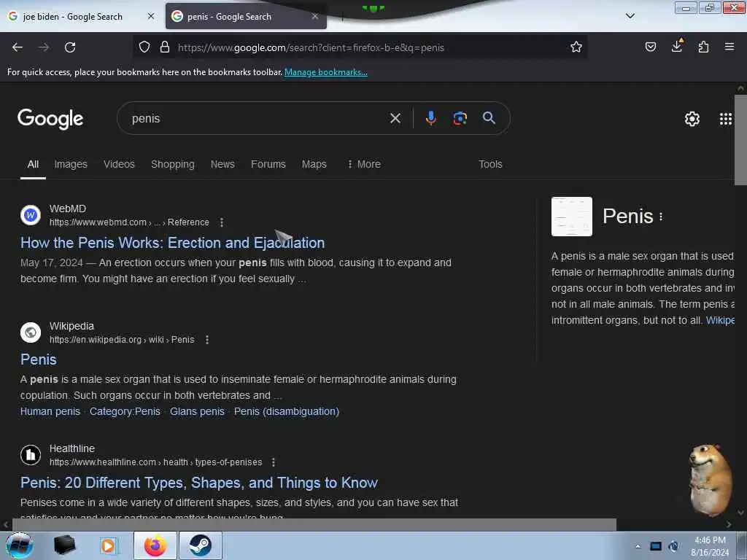Click the knowledge panel thumbnail image
Screen dimensions: 747x560
572,217
